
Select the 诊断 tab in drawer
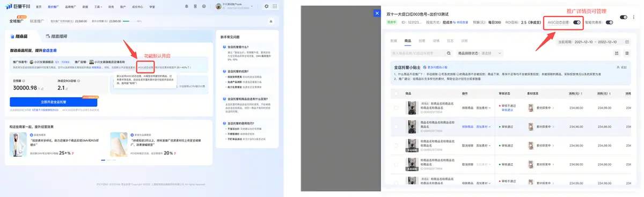[x=464, y=40]
